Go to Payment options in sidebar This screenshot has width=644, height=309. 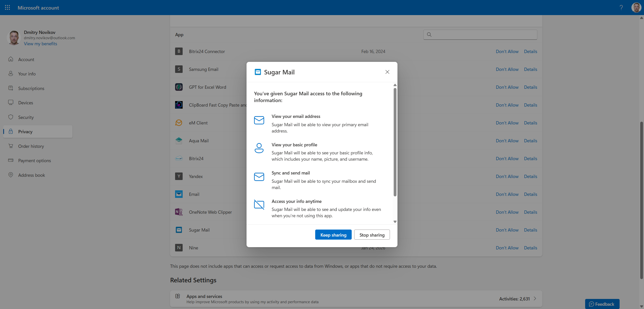point(34,160)
